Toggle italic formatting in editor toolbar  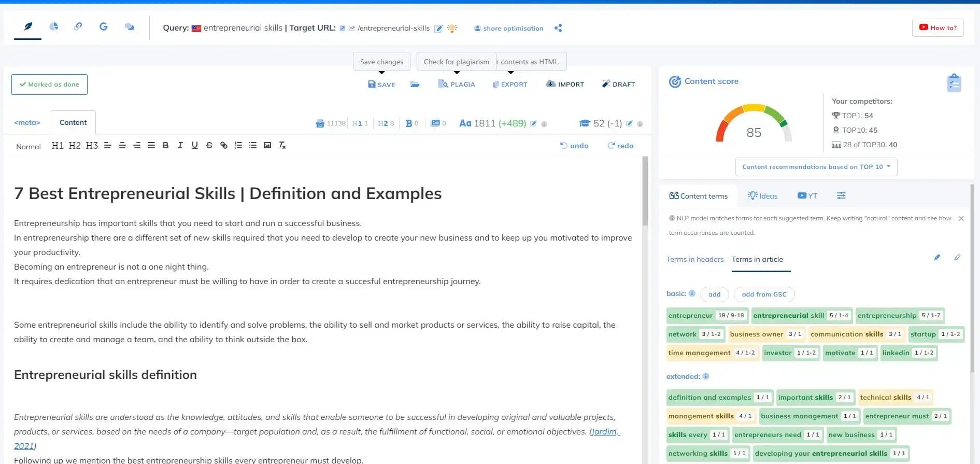click(x=180, y=145)
